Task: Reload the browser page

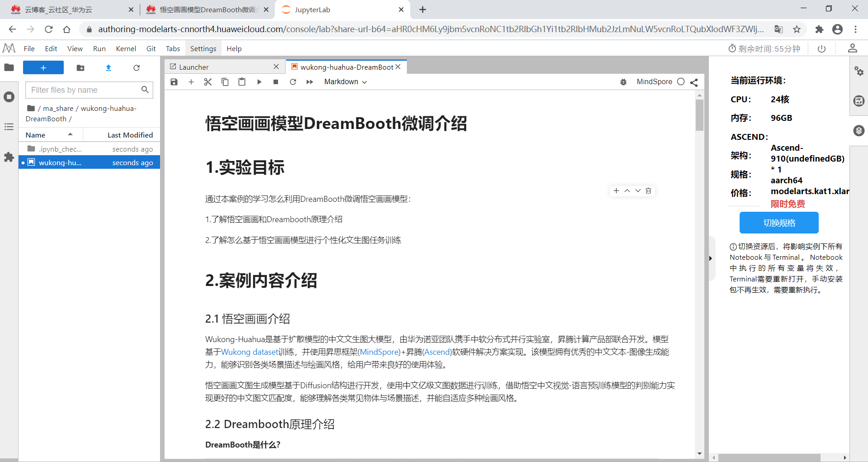Action: (x=49, y=29)
